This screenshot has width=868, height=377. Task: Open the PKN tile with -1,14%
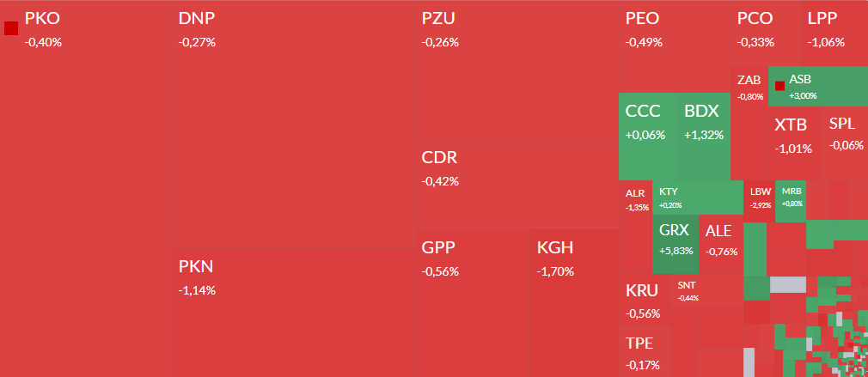pos(293,313)
